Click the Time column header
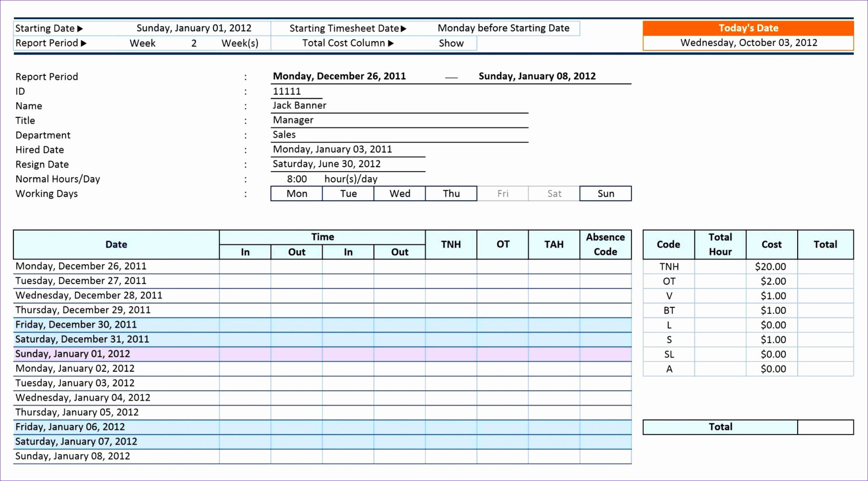 pos(322,237)
